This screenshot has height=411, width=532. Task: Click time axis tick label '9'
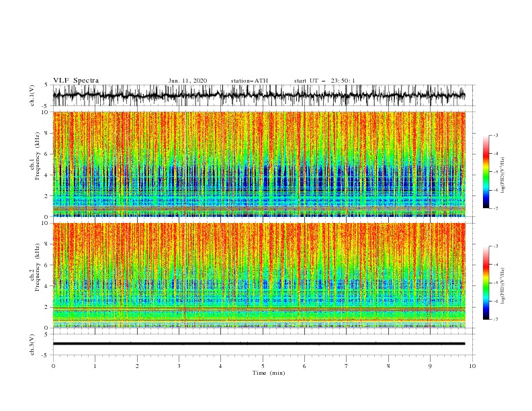[430, 366]
